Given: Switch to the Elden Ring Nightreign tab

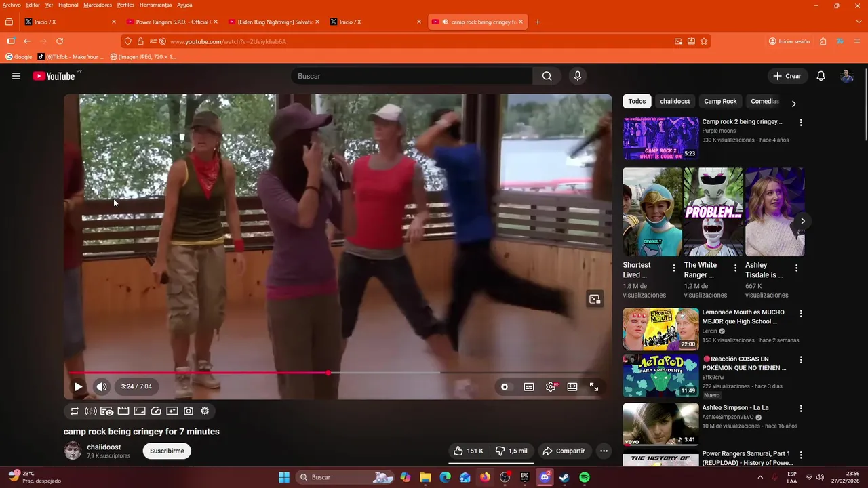Looking at the screenshot, I should click(x=273, y=22).
